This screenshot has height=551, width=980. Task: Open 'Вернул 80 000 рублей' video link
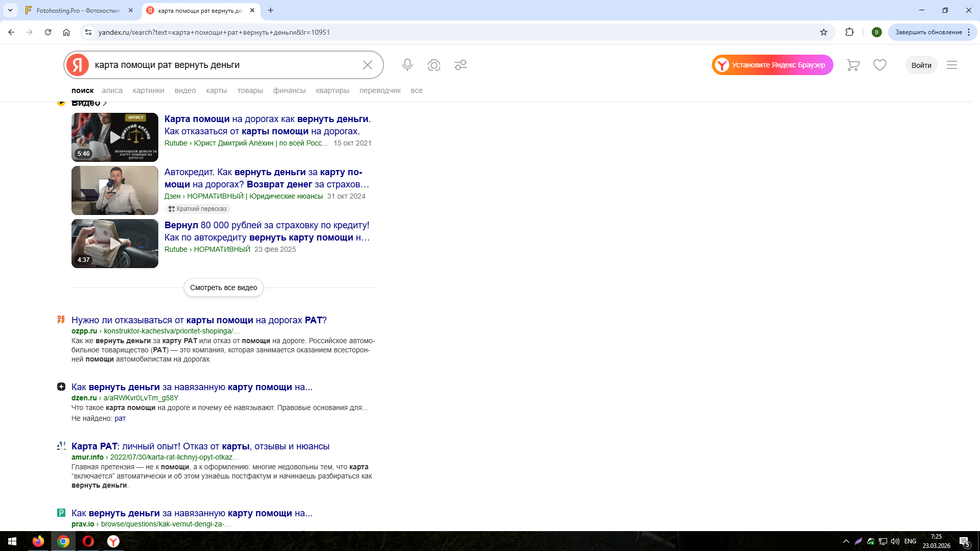(267, 231)
